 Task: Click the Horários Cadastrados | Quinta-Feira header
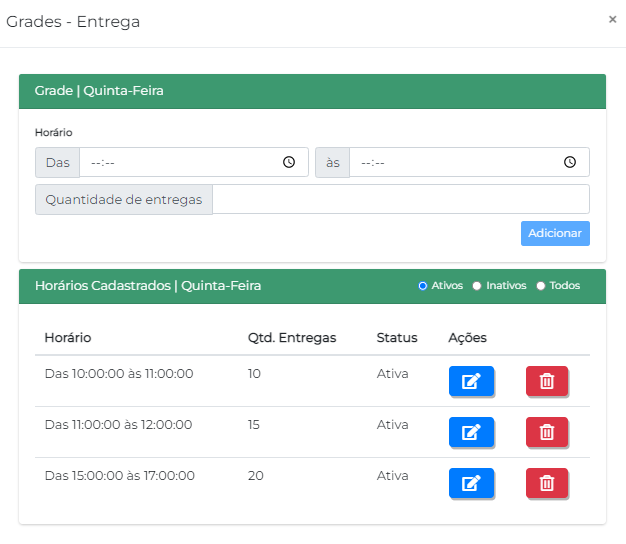tap(148, 286)
